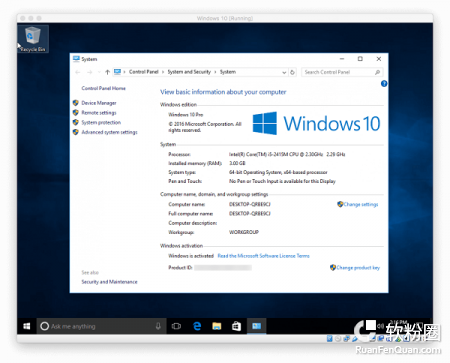Go up one level with the up arrow

[x=107, y=72]
